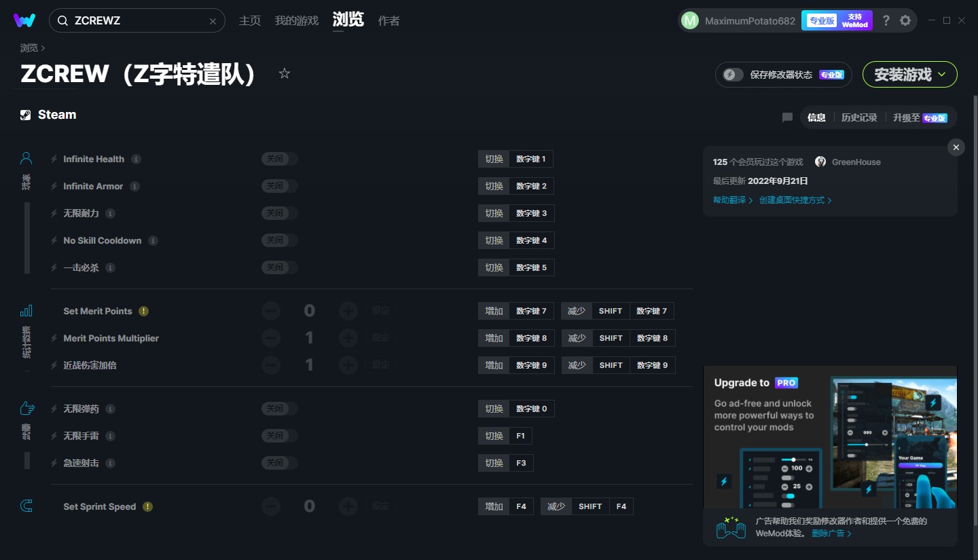Viewport: 978px width, 560px height.
Task: Click the Upgrade to PRO ad image
Action: (830, 436)
